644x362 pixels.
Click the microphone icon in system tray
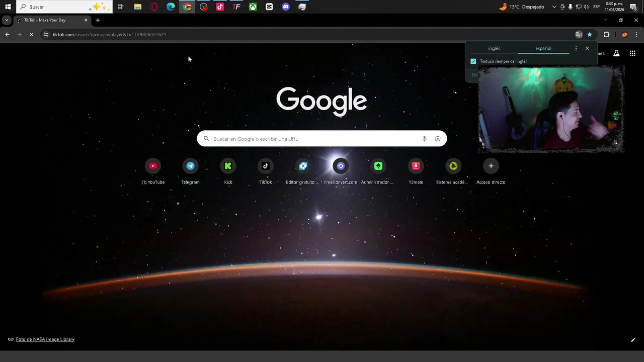point(570,7)
